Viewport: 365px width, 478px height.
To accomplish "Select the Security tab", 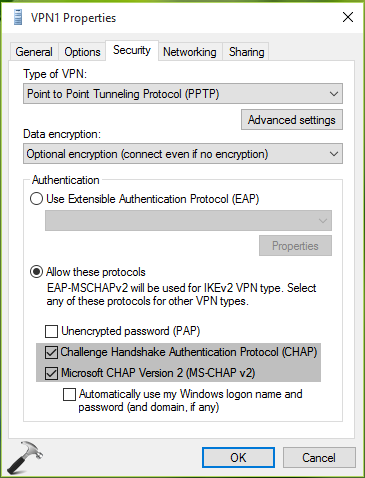I will [x=132, y=50].
